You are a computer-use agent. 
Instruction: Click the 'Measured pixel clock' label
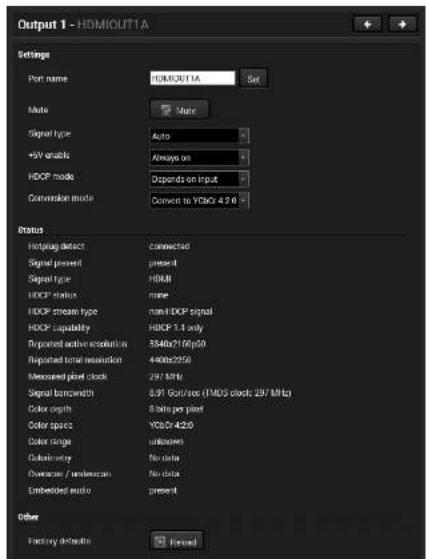[67, 376]
